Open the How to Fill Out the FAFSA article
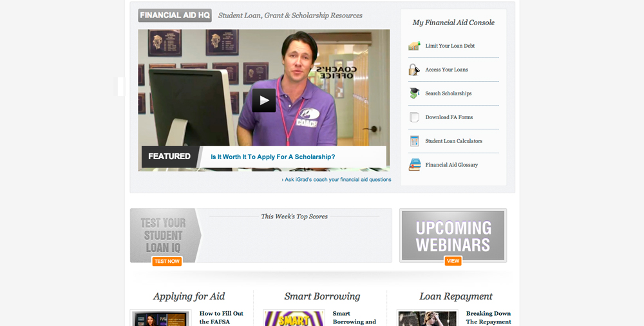 (x=221, y=318)
